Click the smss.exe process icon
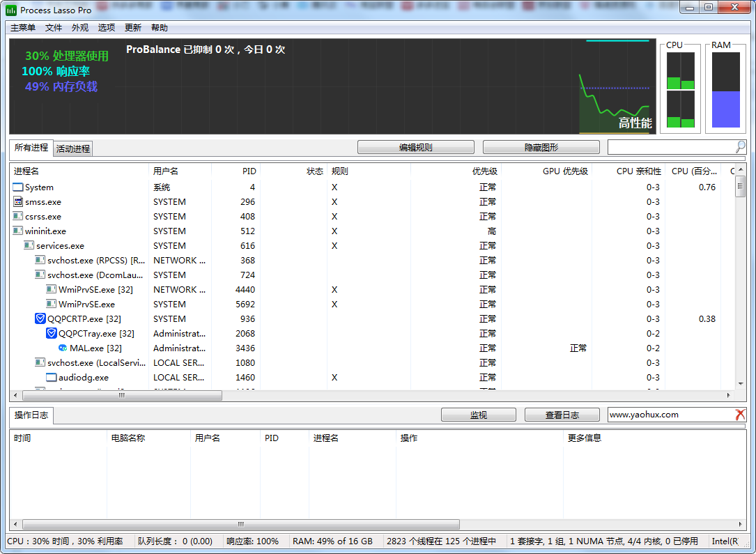Image resolution: width=756 pixels, height=554 pixels. coord(18,201)
